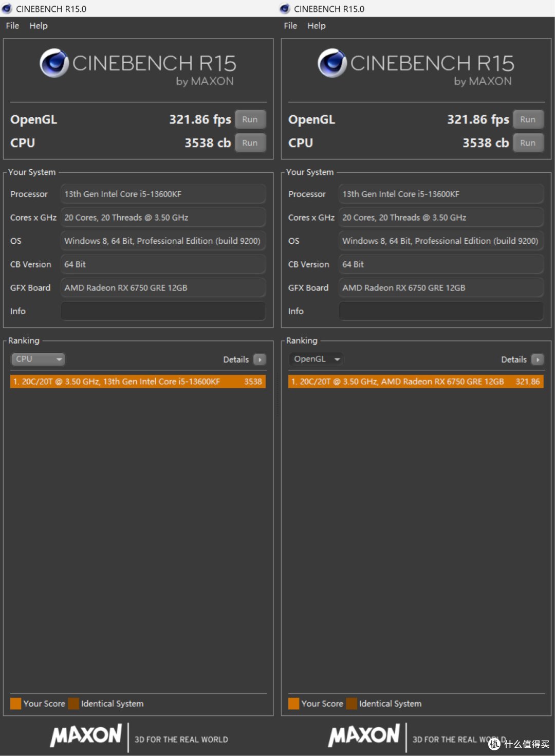Click GFX Board field in right window
The width and height of the screenshot is (555, 756).
point(441,287)
